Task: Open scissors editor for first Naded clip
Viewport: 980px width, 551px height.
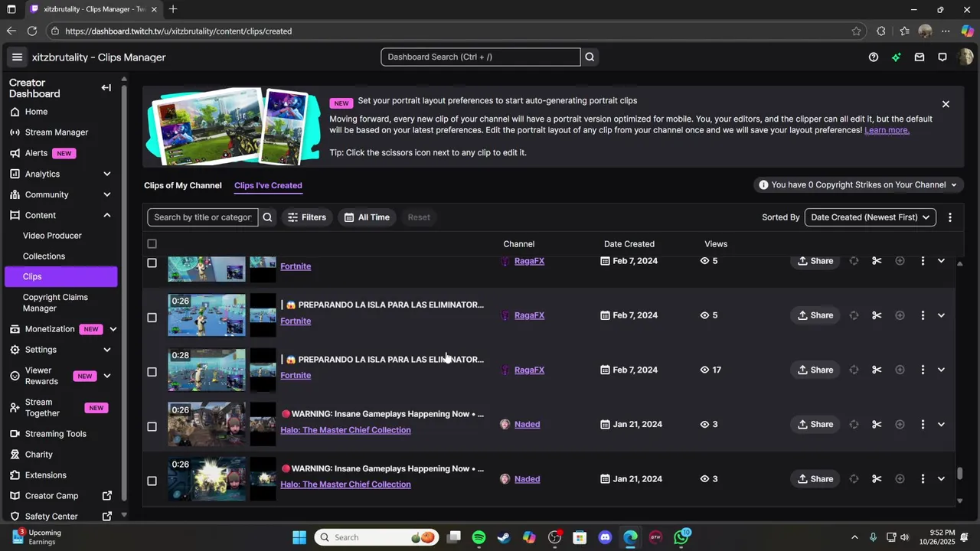Action: pos(877,424)
